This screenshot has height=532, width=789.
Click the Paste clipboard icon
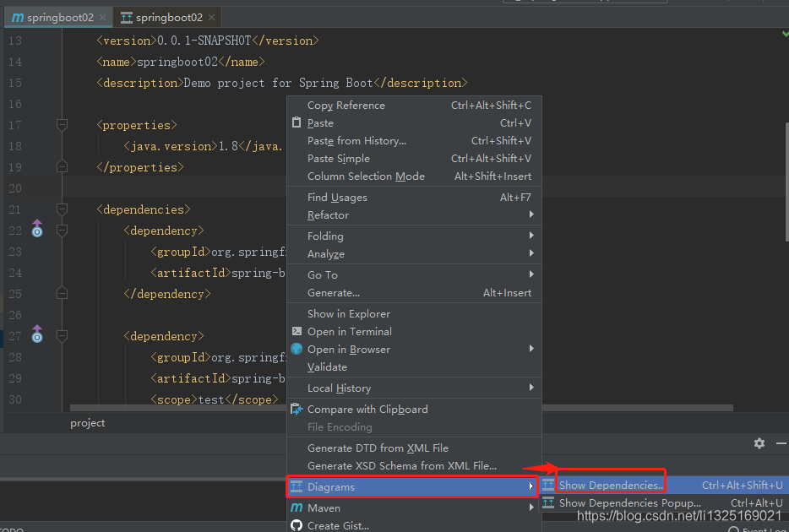tap(297, 122)
